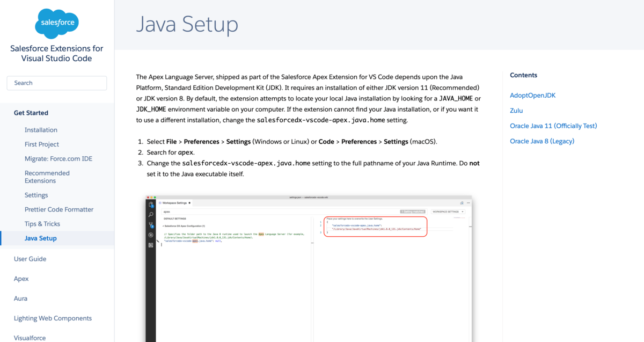This screenshot has width=644, height=342.
Task: Expand the Get Started section
Action: (x=31, y=113)
